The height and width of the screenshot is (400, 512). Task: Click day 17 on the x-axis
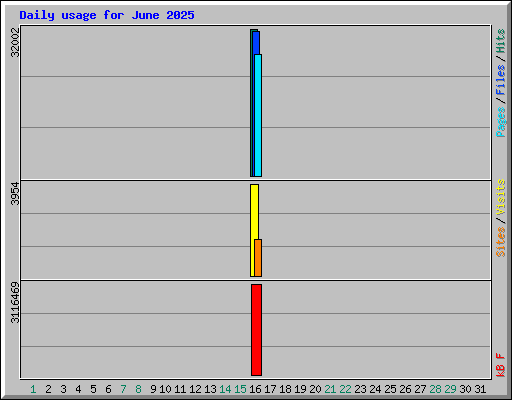[270, 389]
